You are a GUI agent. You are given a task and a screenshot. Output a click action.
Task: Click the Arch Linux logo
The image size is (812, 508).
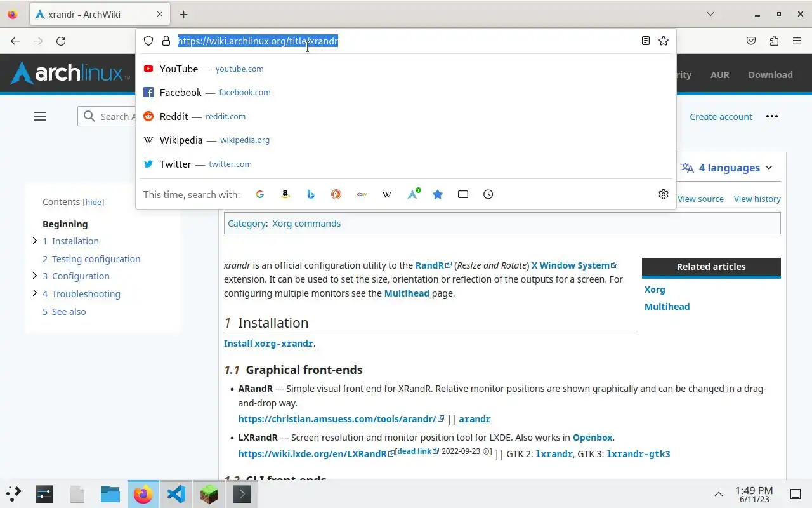[70, 74]
